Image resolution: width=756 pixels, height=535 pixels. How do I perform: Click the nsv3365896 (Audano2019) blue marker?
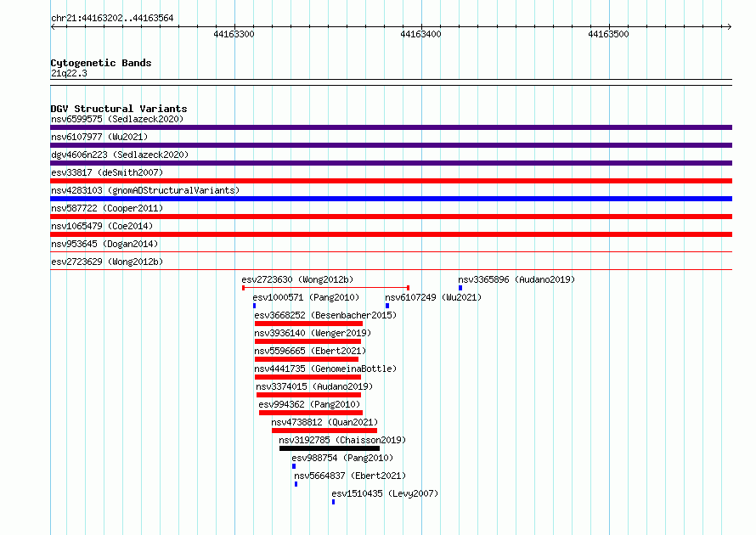460,288
